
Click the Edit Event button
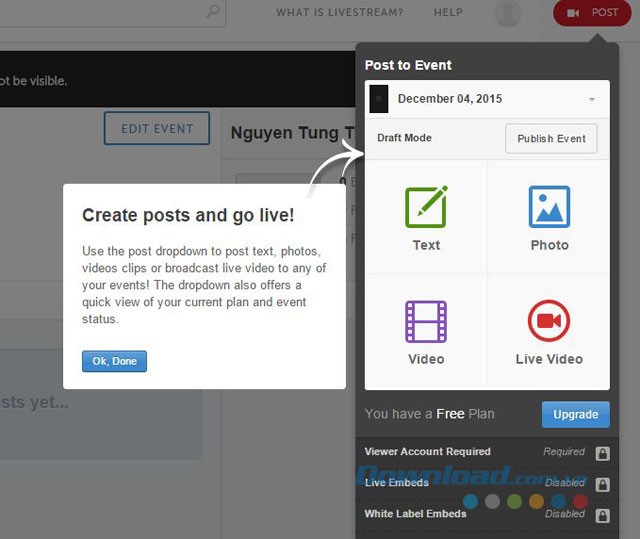156,129
